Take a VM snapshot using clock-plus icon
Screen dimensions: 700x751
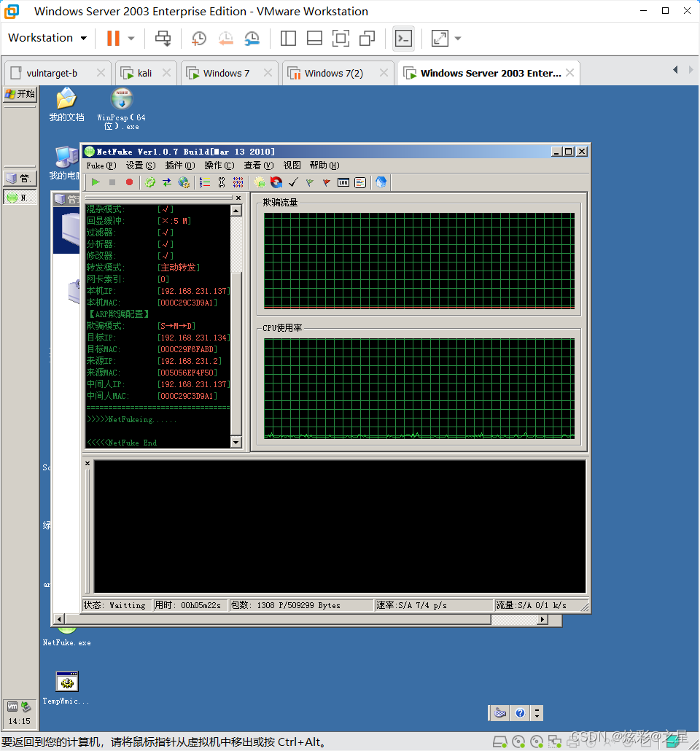pyautogui.click(x=198, y=39)
